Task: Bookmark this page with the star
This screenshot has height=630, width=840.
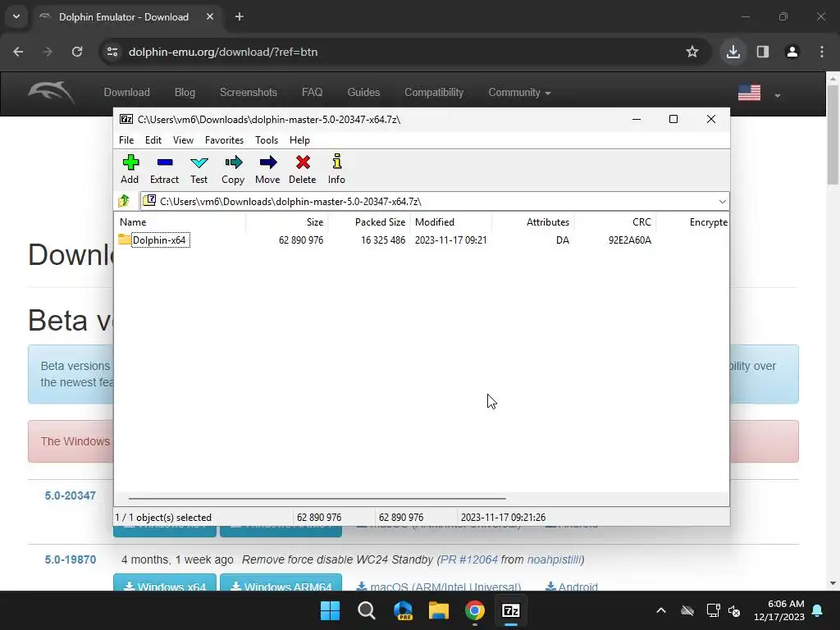Action: click(x=692, y=52)
